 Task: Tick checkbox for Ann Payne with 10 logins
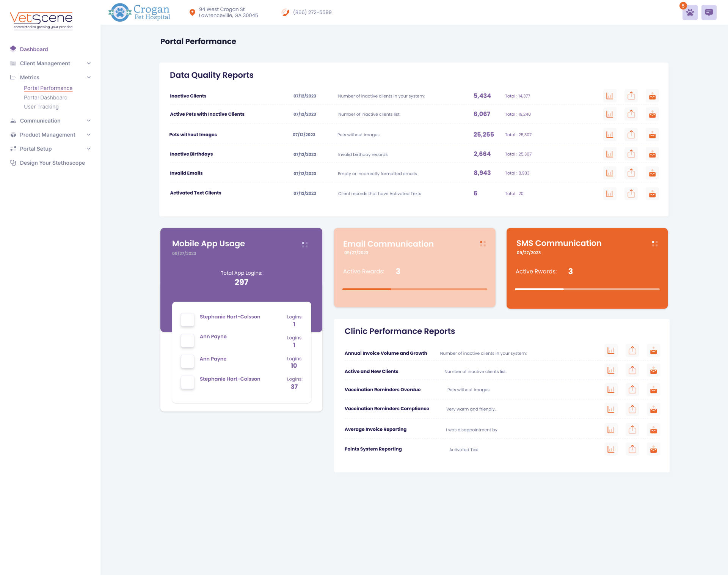(x=187, y=362)
